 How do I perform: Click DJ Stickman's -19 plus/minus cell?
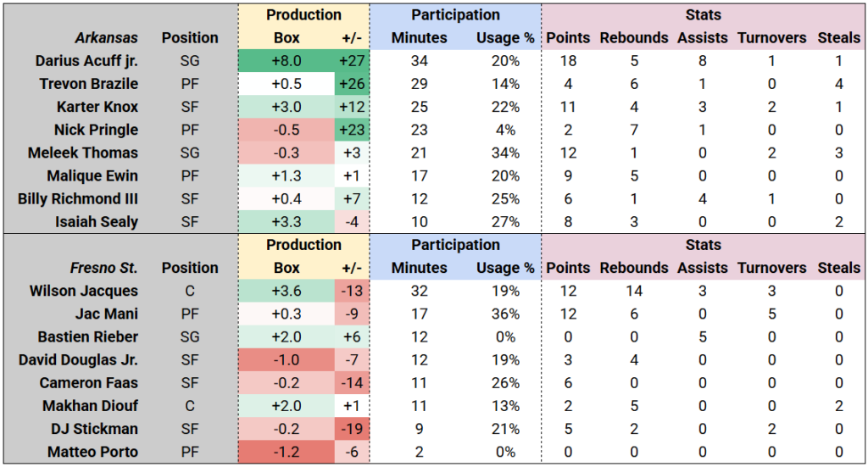351,429
